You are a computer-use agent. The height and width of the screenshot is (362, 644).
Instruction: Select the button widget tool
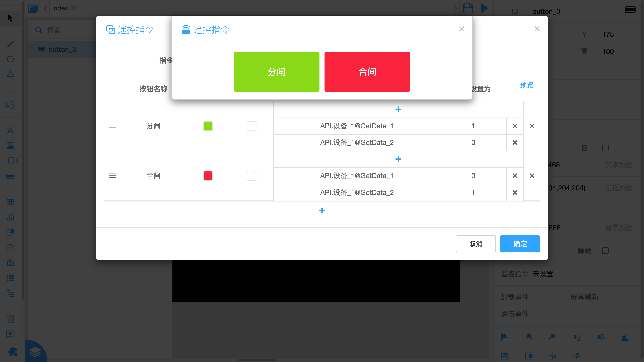[10, 176]
